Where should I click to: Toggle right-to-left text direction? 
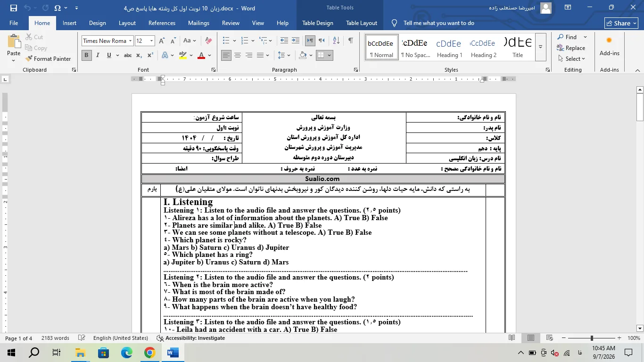[x=322, y=41]
